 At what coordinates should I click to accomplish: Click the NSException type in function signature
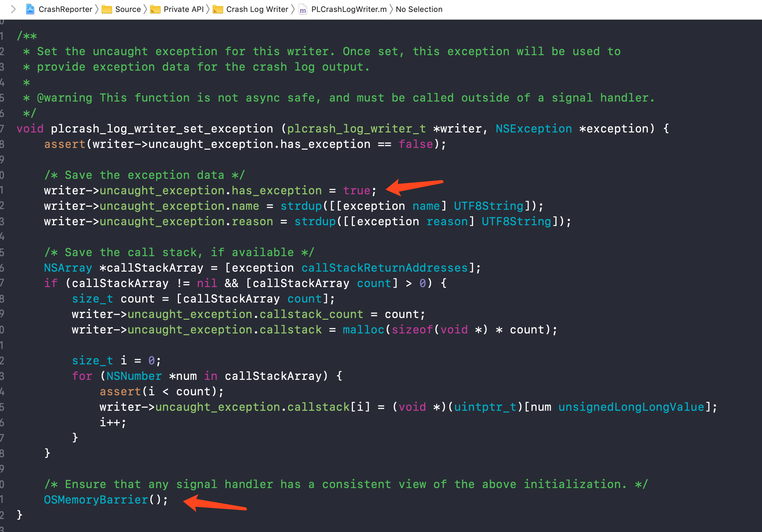point(534,129)
